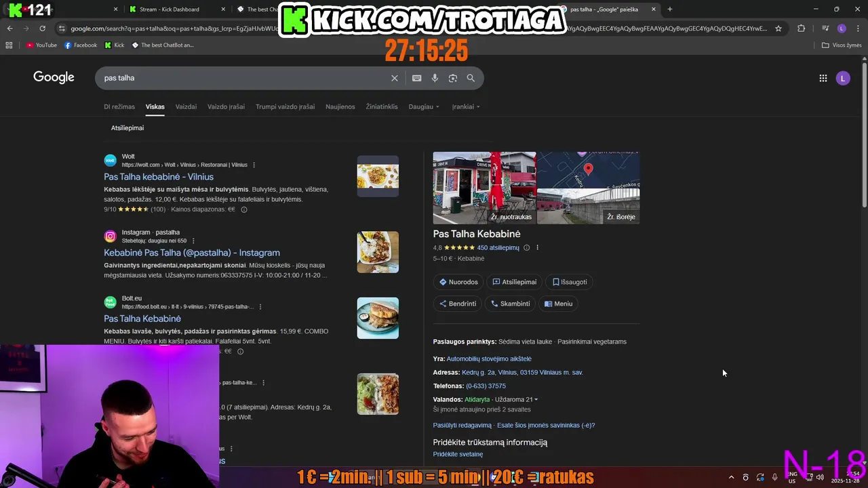This screenshot has height=488, width=868.
Task: Select the Žiniatinklis search tab
Action: (382, 106)
